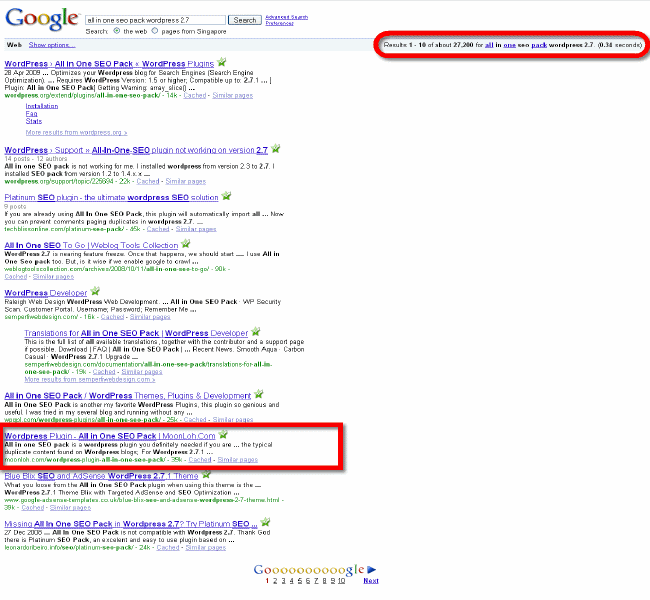Star the Missing All In One SEO Pack result
Viewport: 650px width, 600px height.
tap(265, 522)
